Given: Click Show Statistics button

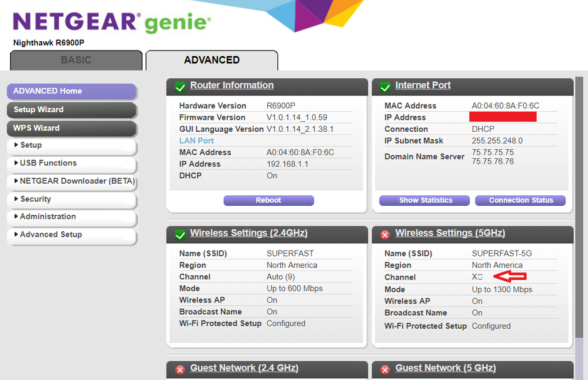Looking at the screenshot, I should click(424, 201).
